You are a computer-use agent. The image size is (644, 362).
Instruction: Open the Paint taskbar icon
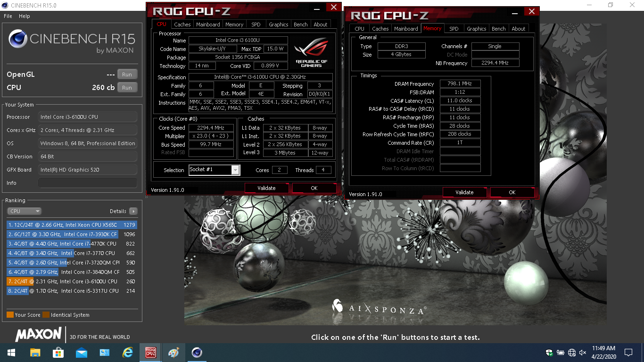174,353
